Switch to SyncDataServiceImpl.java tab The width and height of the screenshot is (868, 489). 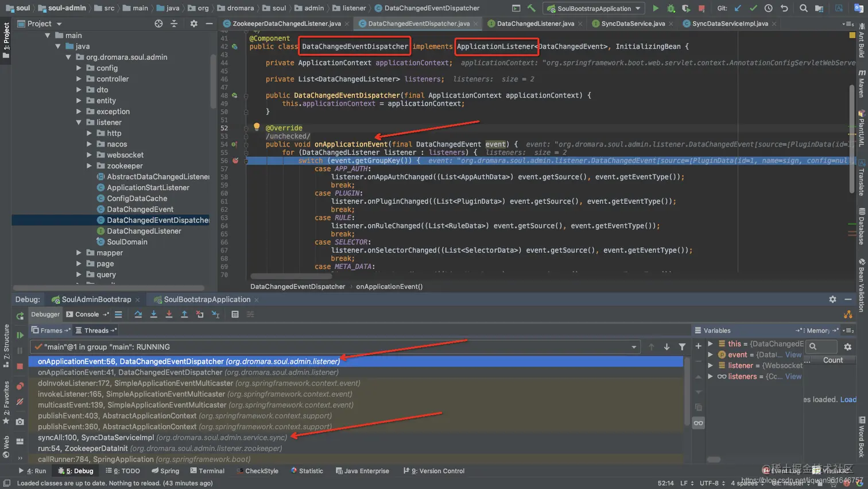coord(730,24)
